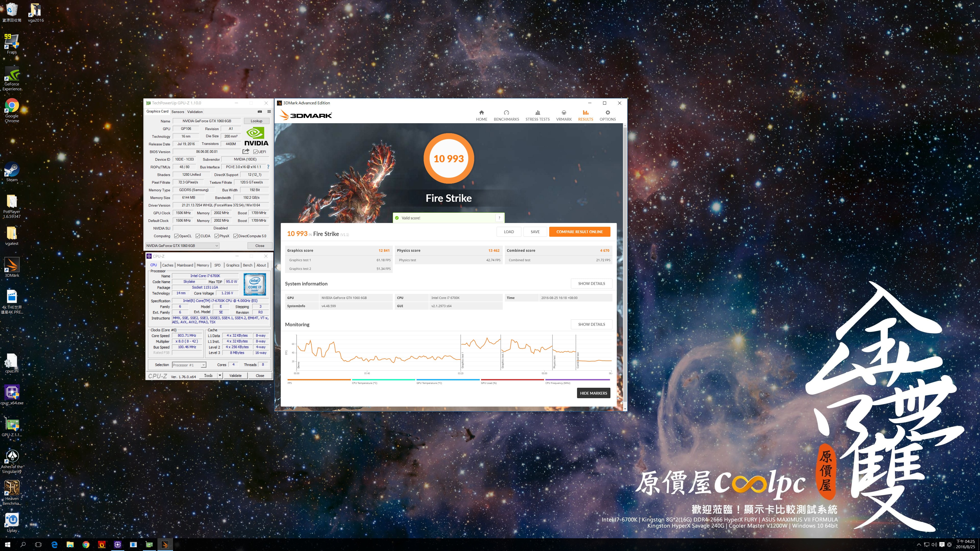Go to STRESS TESTS in 3DMark
Screen dimensions: 980x551
tap(537, 116)
